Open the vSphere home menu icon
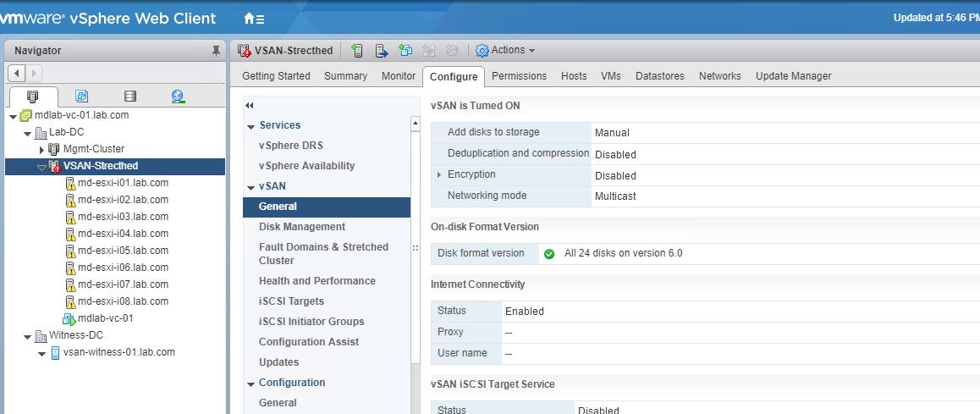This screenshot has width=980, height=414. [254, 19]
